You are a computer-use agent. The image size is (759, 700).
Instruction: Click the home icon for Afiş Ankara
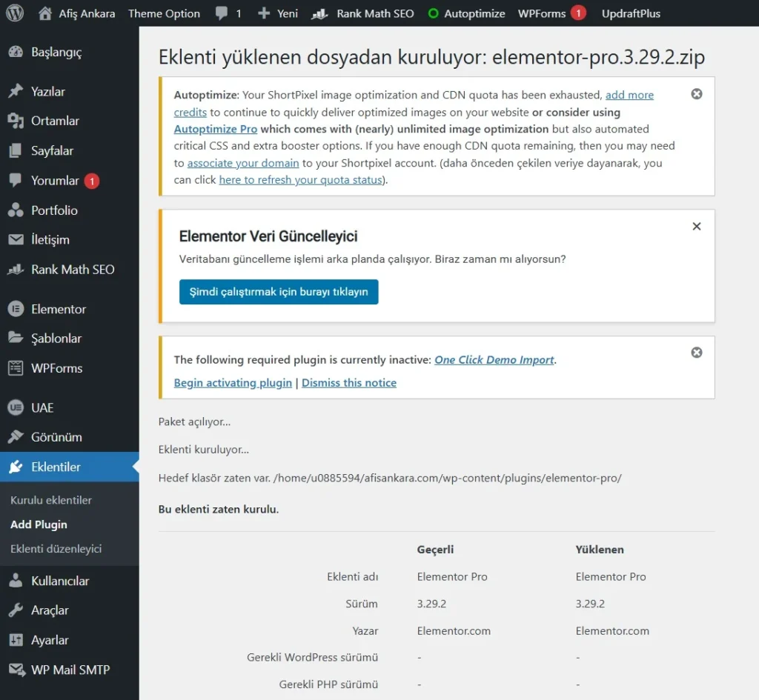[x=45, y=13]
